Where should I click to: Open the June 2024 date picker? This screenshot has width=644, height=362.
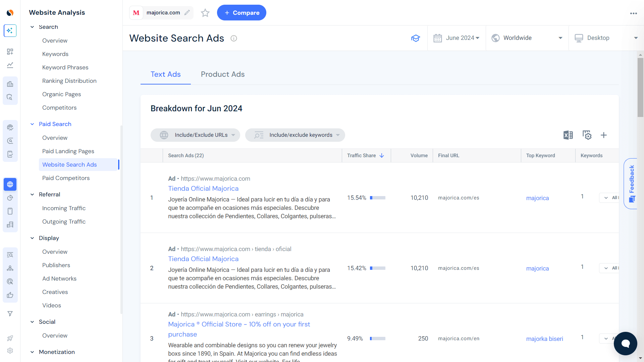tap(457, 38)
